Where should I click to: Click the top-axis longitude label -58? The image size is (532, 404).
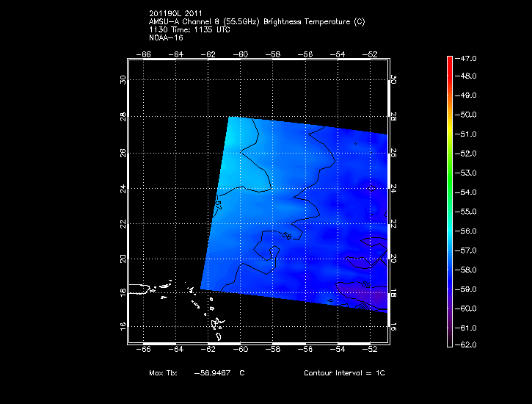pyautogui.click(x=273, y=54)
